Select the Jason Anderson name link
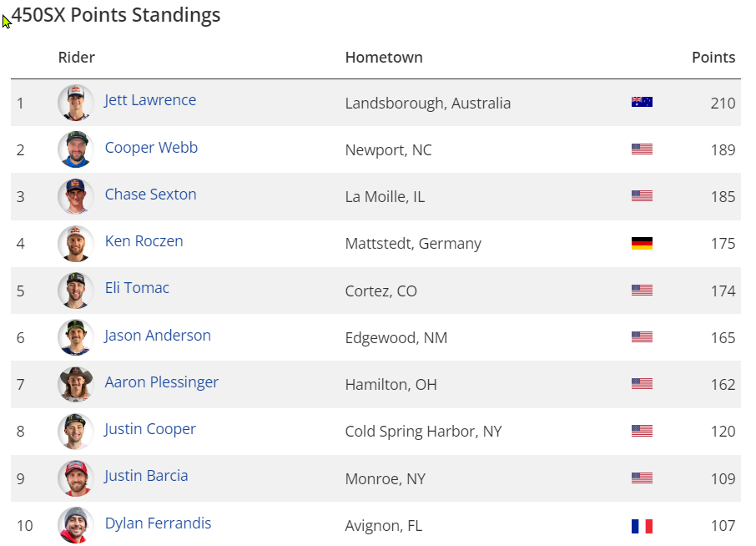The image size is (756, 546). (x=158, y=336)
